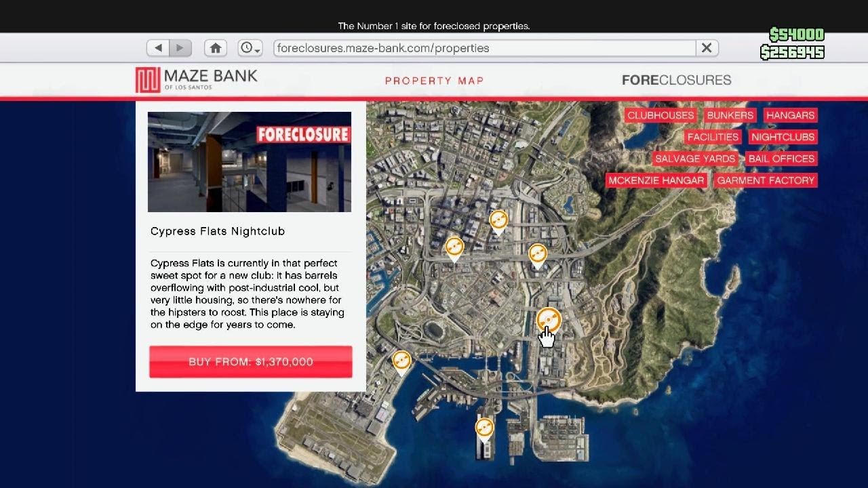868x488 pixels.
Task: Click the selected Cypress Flats nightclub marker under the cursor
Action: point(549,321)
